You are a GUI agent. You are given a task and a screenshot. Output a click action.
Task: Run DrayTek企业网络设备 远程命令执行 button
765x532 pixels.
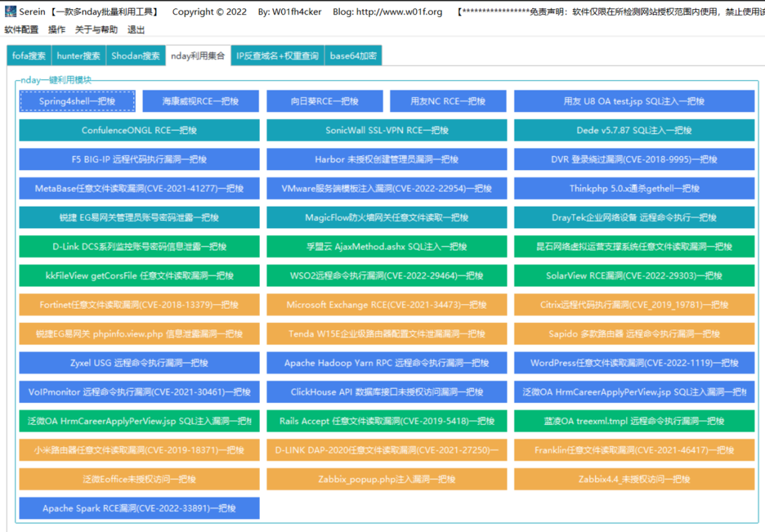(634, 217)
